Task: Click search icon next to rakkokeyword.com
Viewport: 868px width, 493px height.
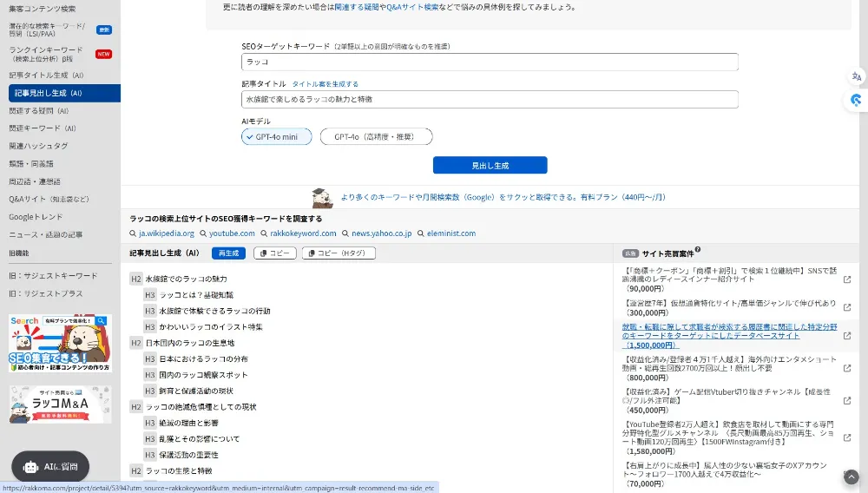Action: pos(264,233)
